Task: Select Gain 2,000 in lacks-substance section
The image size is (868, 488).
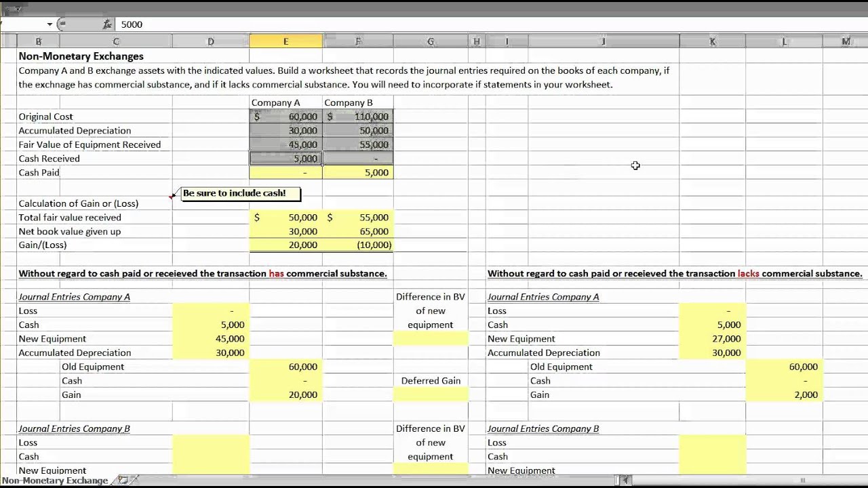Action: tap(785, 394)
